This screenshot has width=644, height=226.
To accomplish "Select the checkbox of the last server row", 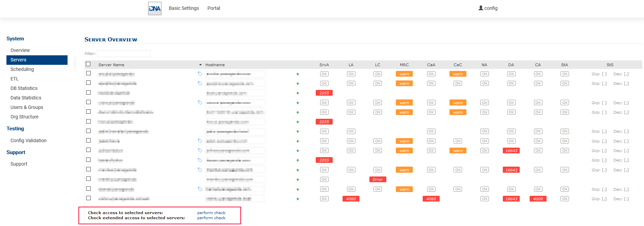I will tap(88, 198).
